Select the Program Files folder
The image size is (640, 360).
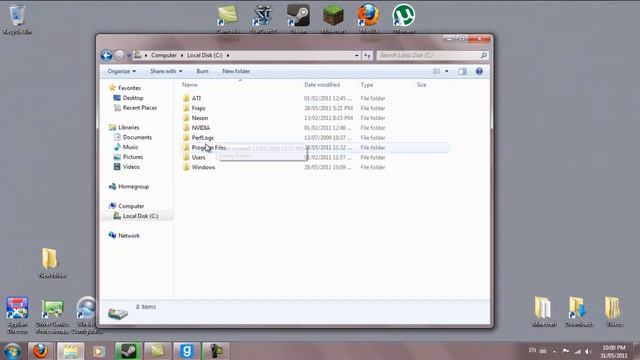click(x=209, y=147)
